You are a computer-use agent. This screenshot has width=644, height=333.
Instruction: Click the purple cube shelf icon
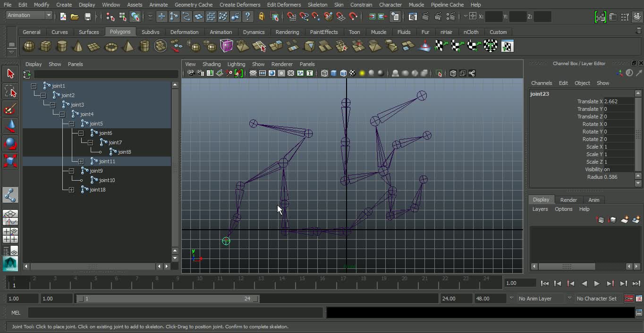227,46
